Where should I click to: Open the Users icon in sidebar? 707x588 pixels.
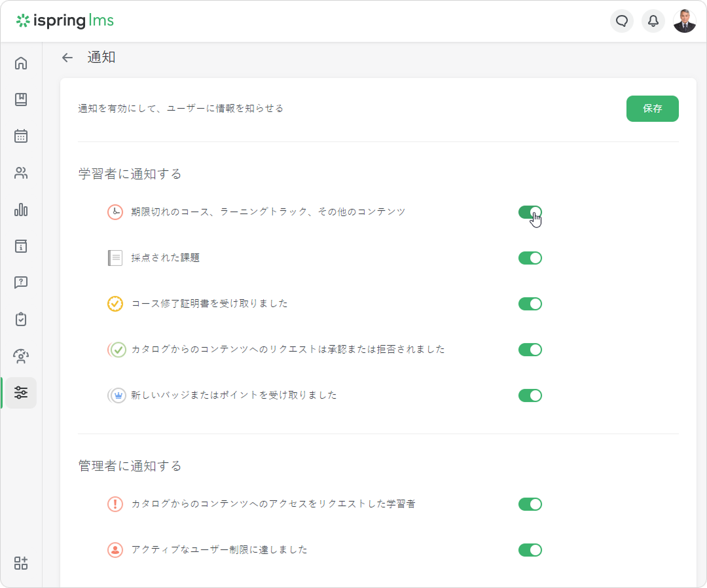pos(21,173)
